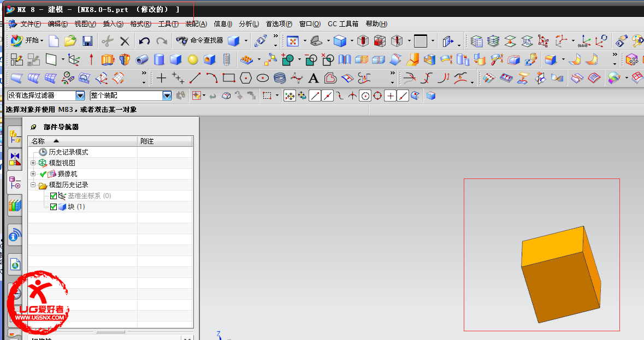Image resolution: width=644 pixels, height=340 pixels.
Task: Select the Line curve tool
Action: (x=195, y=77)
